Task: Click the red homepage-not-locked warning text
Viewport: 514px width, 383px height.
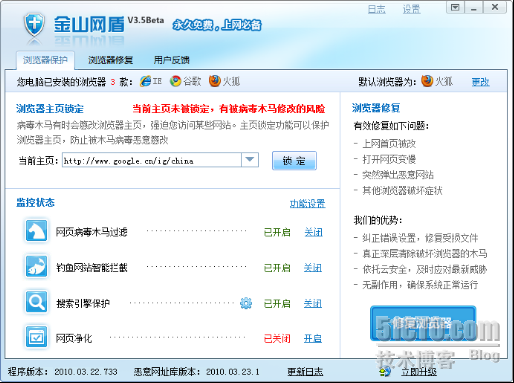Action: (229, 109)
